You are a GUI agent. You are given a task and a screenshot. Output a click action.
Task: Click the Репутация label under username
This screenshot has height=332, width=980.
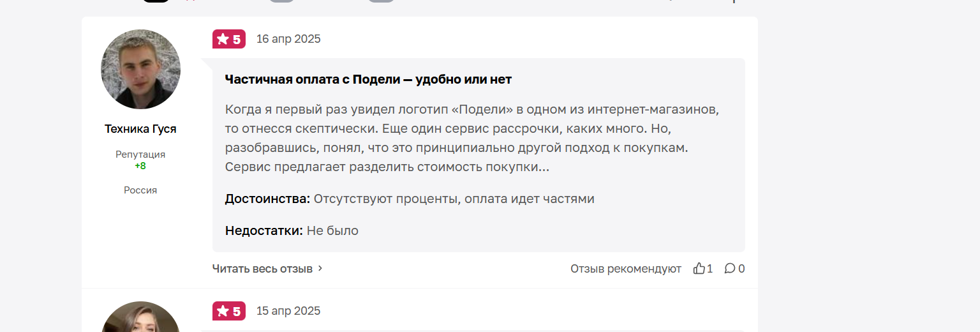click(x=140, y=155)
